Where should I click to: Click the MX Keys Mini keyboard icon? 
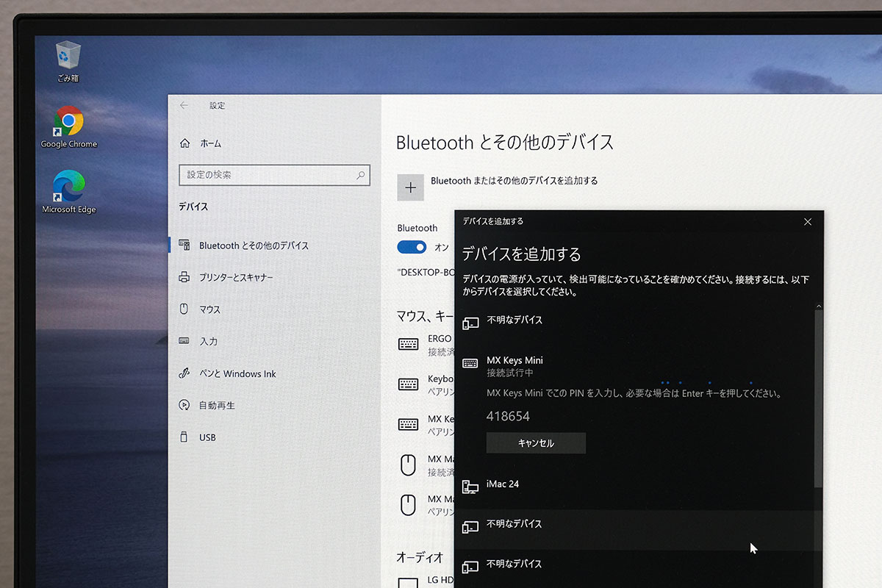[470, 364]
